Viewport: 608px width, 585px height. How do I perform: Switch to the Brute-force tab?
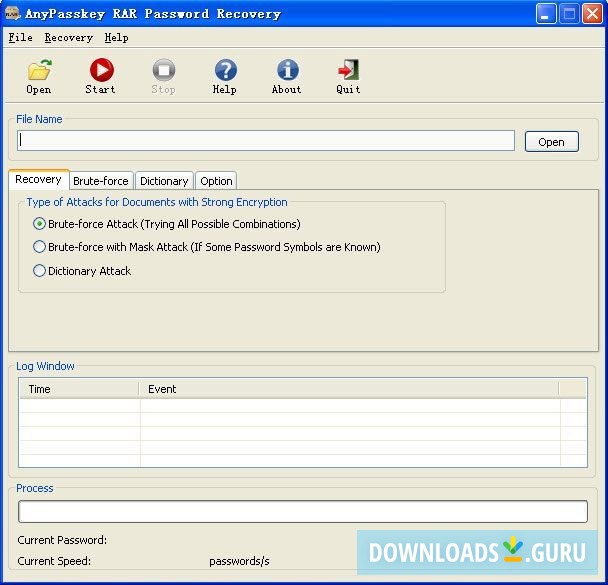101,181
